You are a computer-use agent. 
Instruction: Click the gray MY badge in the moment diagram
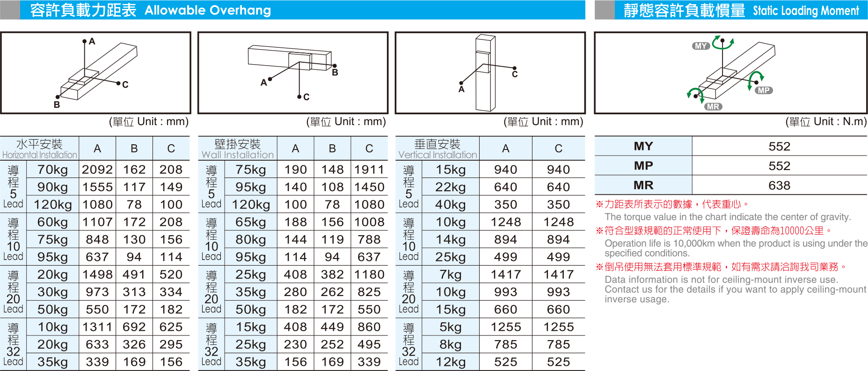700,46
